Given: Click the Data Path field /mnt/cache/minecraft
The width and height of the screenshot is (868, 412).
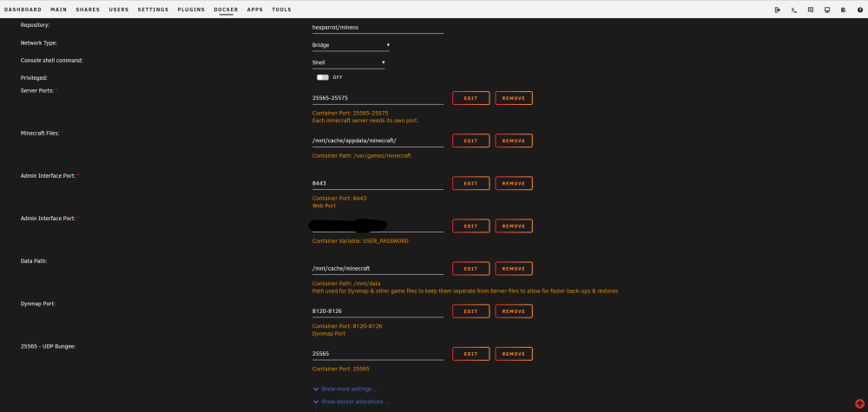Looking at the screenshot, I should tap(378, 268).
